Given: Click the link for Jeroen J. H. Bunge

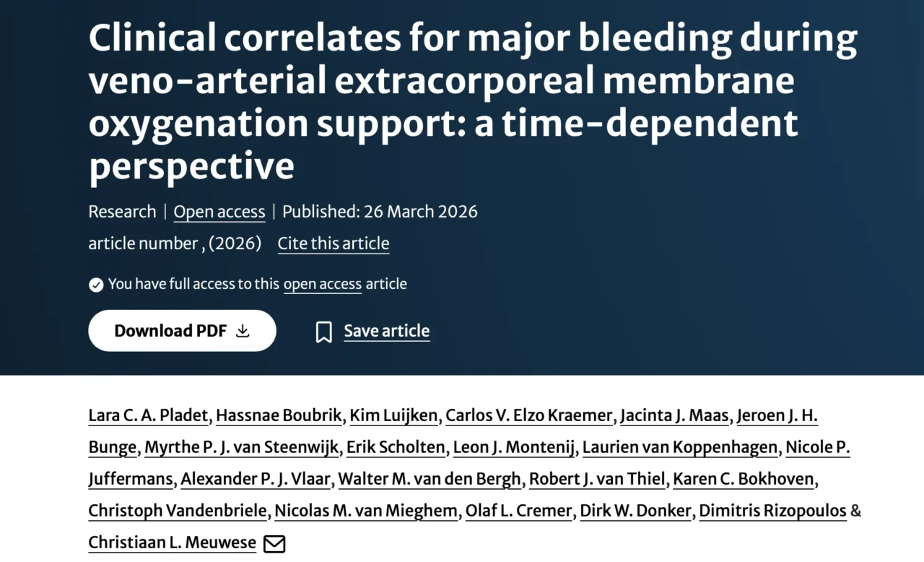Looking at the screenshot, I should (x=777, y=415).
